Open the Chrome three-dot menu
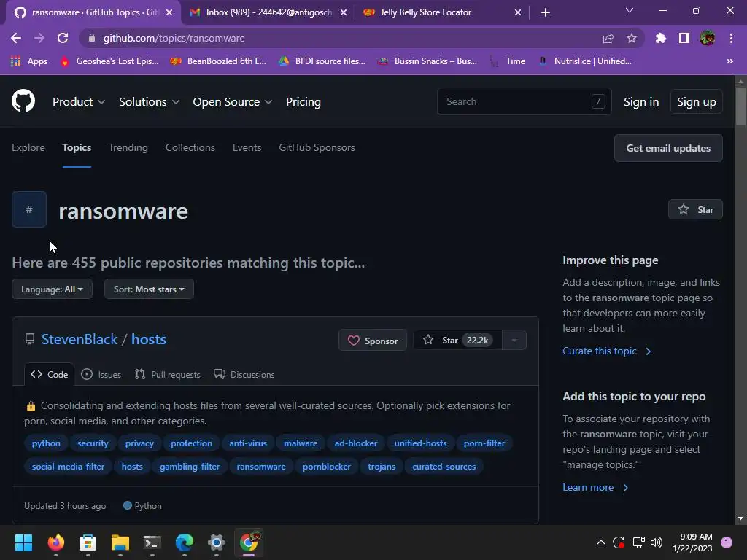Screen dimensions: 747x560 731,38
